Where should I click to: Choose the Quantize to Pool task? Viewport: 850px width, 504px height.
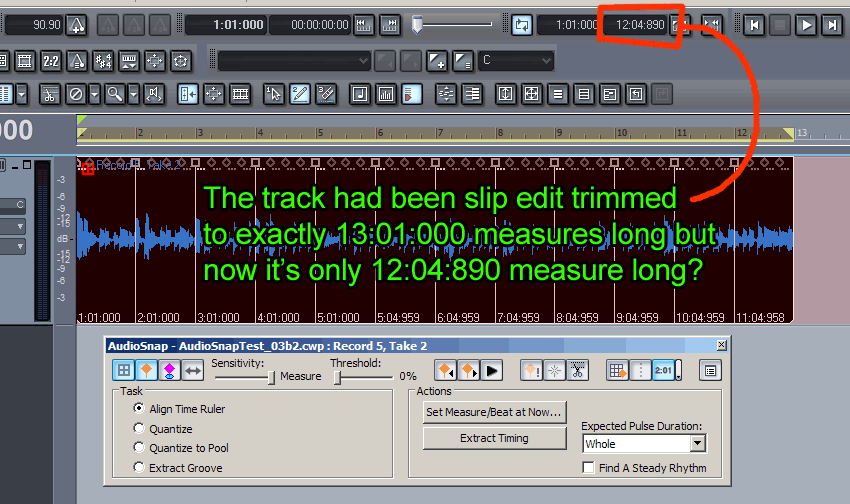point(139,448)
